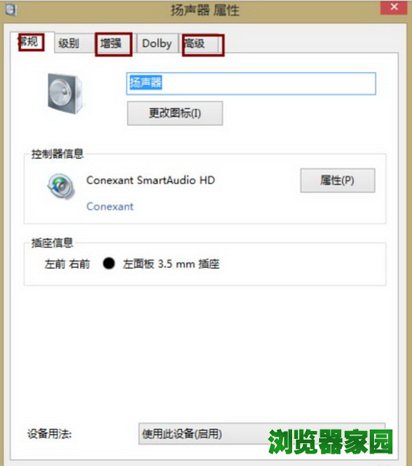Select the 左面板 3.5 mm 插座 text
Image resolution: width=412 pixels, height=466 pixels.
[x=171, y=264]
